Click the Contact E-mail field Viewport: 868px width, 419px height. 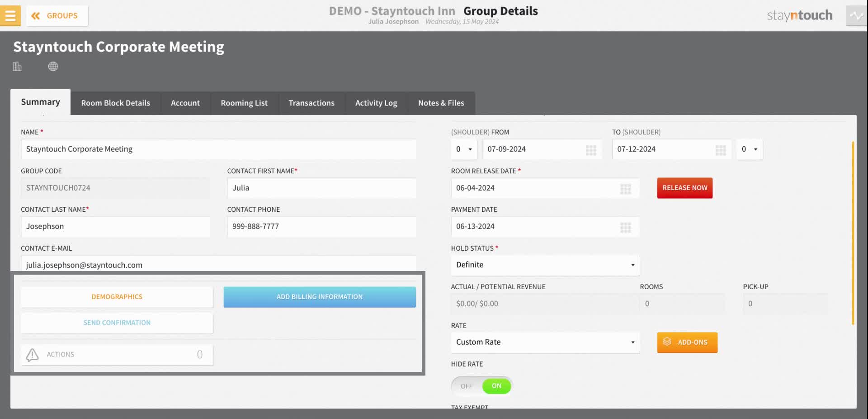(x=218, y=264)
